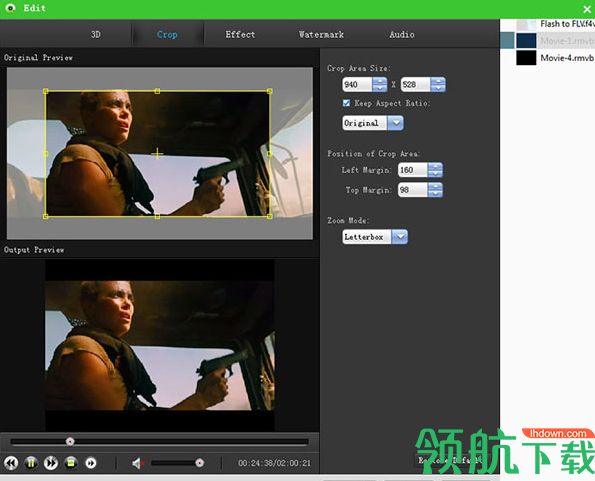Click the top-middle crop frame handle
Image resolution: width=595 pixels, height=481 pixels.
(157, 91)
